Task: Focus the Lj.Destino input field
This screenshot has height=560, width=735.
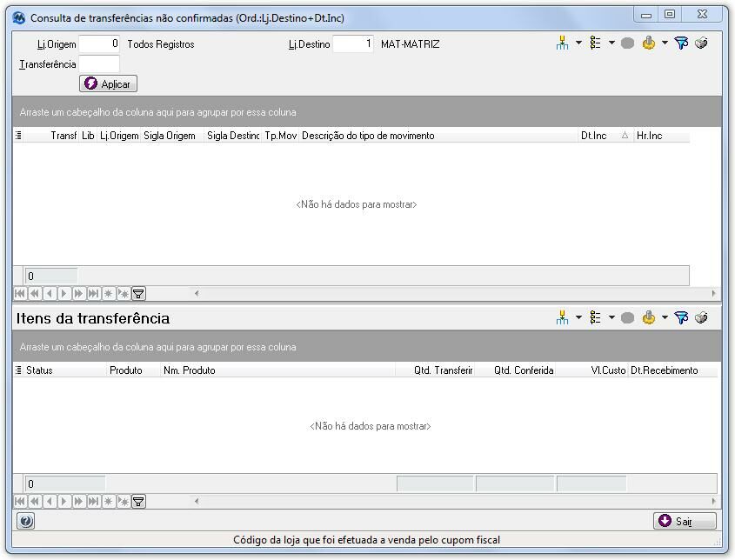Action: [x=353, y=44]
